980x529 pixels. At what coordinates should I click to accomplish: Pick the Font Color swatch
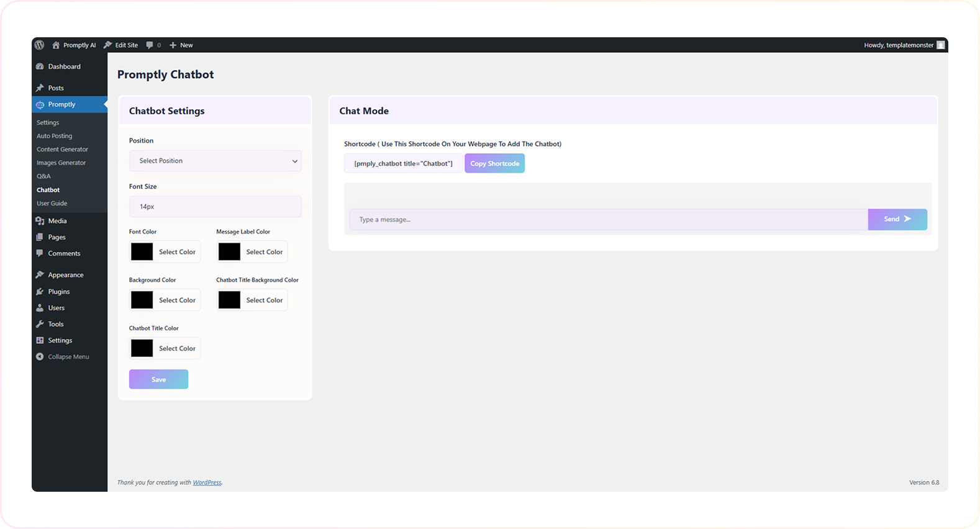click(142, 252)
